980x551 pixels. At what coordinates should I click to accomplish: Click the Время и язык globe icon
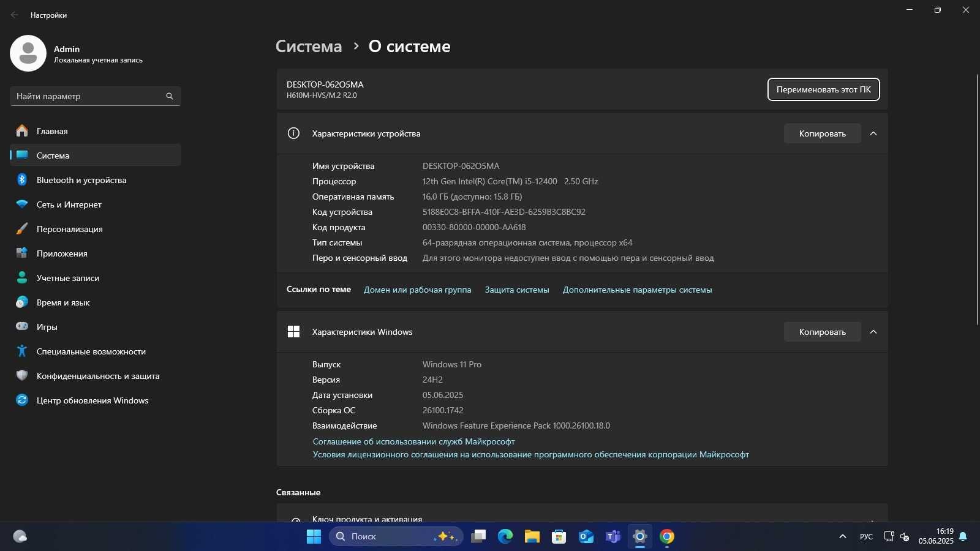click(x=22, y=302)
